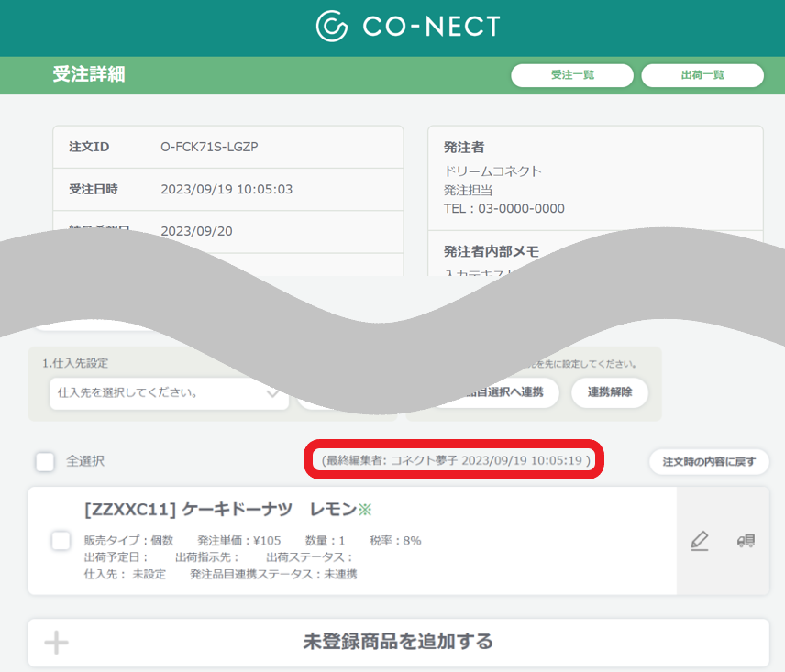Check the ケーキドーナツ レモン item checkbox
785x672 pixels.
[61, 540]
